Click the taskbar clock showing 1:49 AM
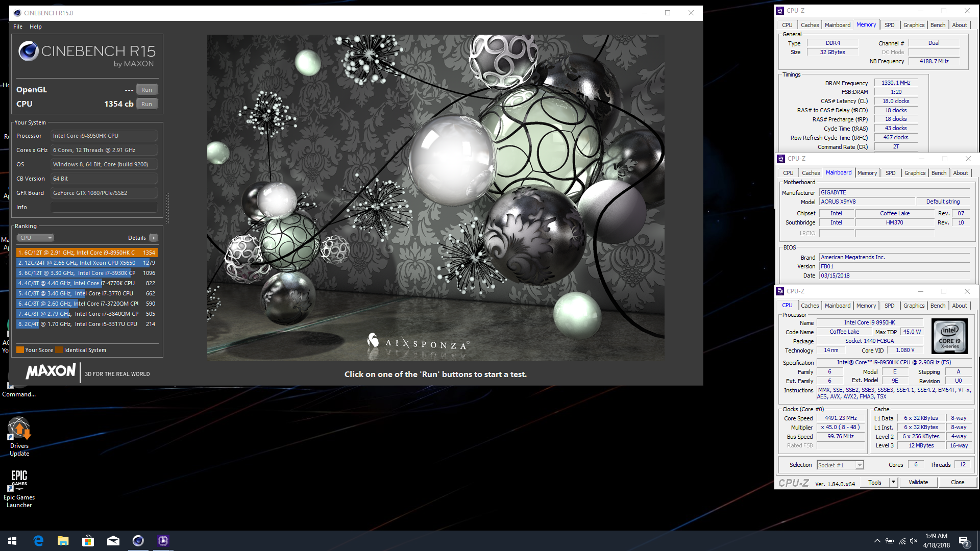Viewport: 980px width, 551px height. point(936,541)
